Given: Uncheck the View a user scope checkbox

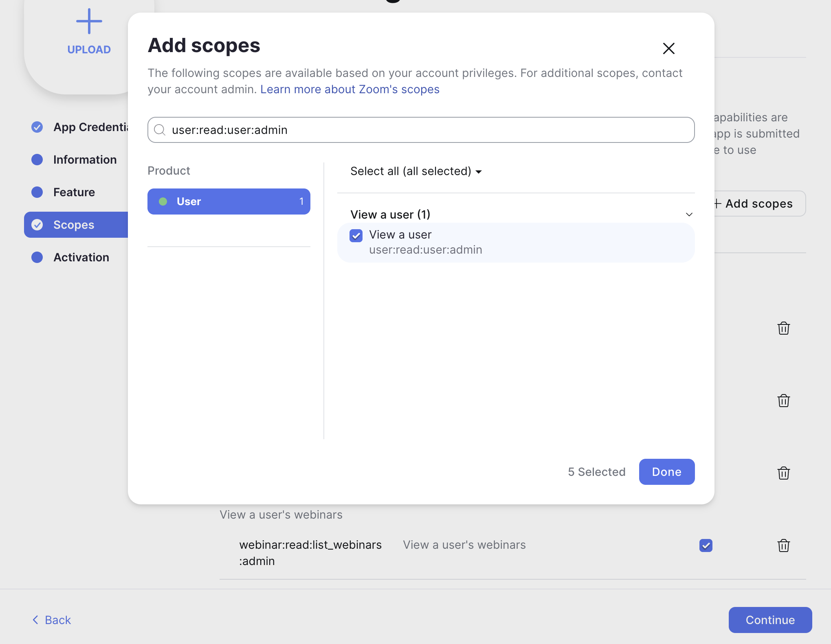Looking at the screenshot, I should pyautogui.click(x=356, y=235).
